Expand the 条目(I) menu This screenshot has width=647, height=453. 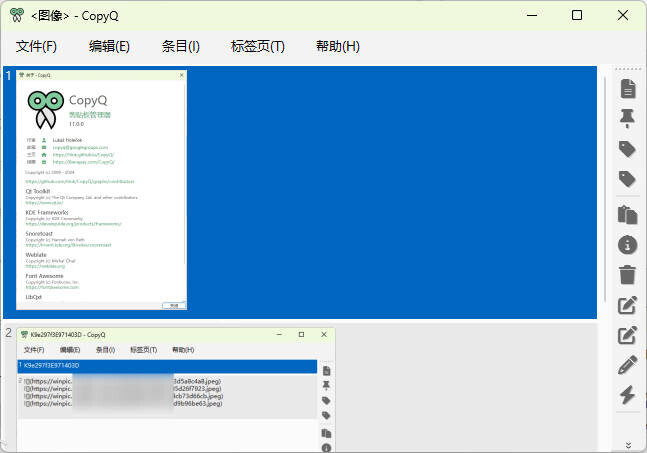(180, 46)
